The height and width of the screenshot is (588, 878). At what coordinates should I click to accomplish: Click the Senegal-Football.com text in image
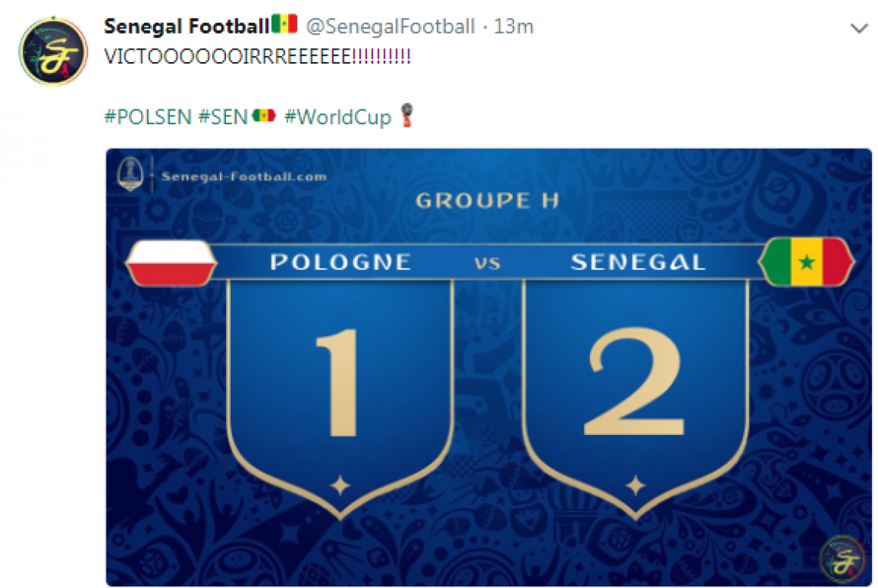244,177
